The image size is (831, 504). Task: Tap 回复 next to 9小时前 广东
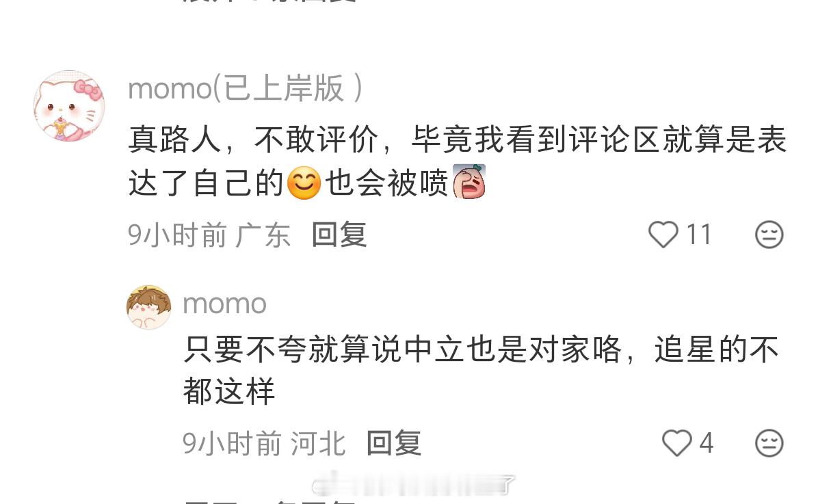tap(339, 235)
